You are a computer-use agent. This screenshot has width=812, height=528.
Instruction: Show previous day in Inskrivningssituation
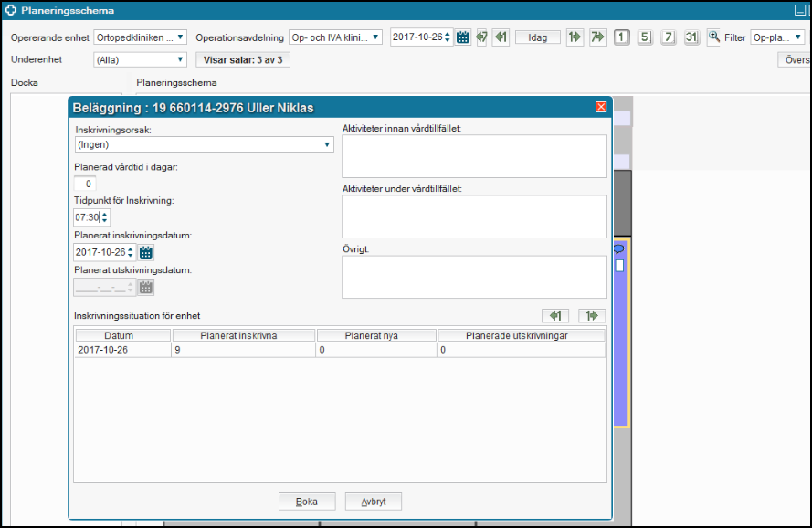pyautogui.click(x=554, y=316)
